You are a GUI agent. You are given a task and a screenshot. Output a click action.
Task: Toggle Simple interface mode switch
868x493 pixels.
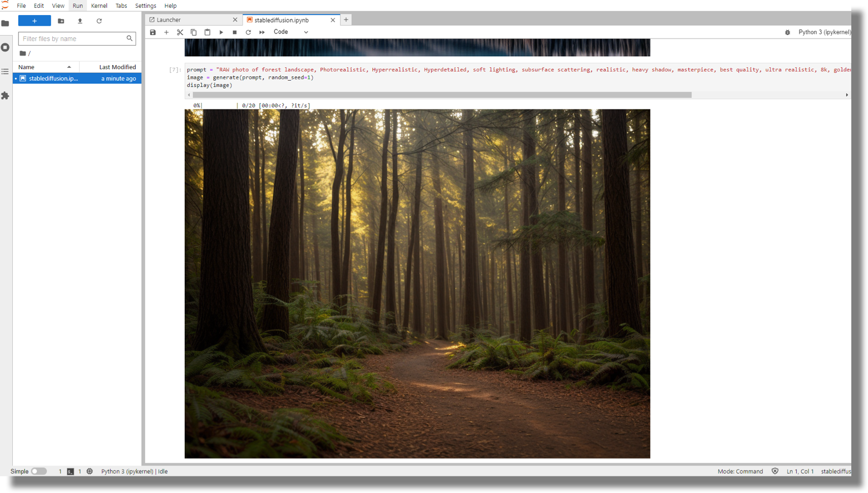pyautogui.click(x=38, y=471)
